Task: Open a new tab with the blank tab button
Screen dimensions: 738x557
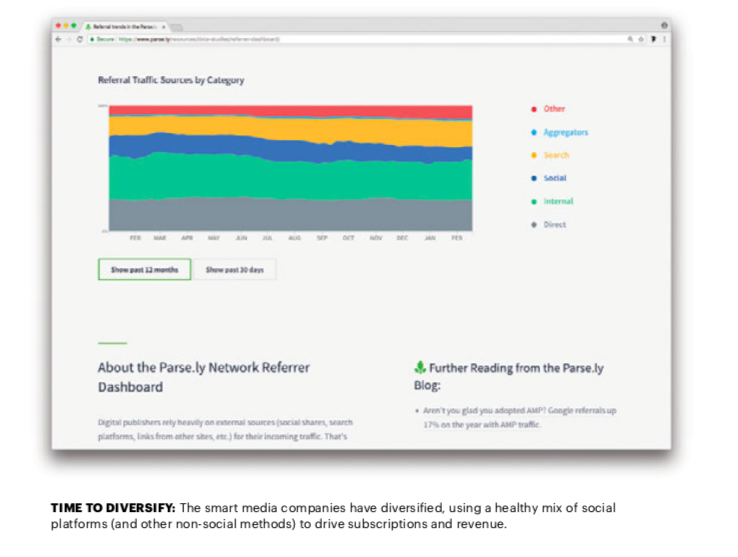Action: [x=177, y=27]
